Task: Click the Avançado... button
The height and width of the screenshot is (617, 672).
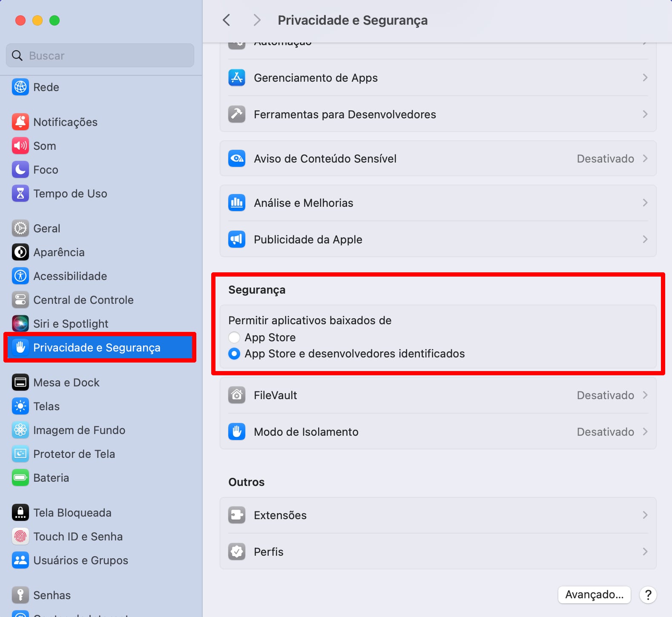Action: point(594,594)
